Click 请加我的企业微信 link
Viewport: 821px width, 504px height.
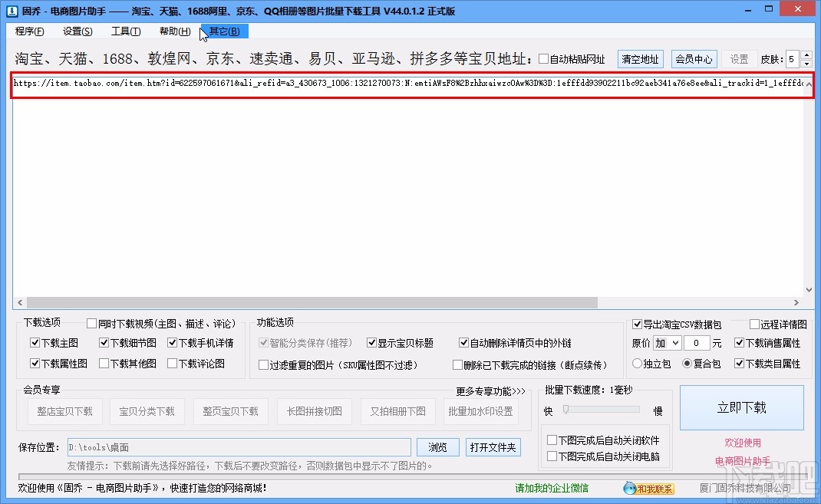tap(552, 489)
